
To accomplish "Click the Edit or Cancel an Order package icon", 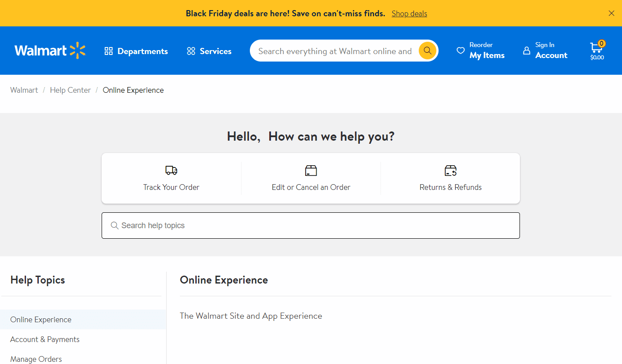I will 311,170.
